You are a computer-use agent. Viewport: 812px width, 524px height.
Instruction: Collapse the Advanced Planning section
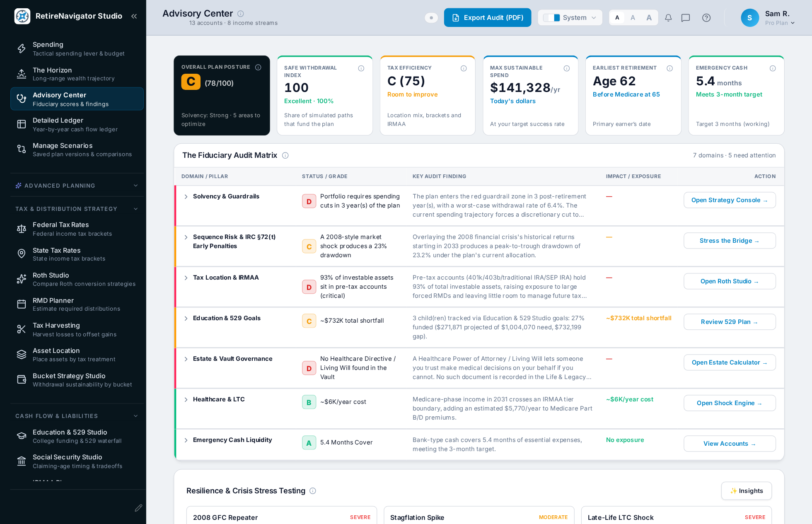pyautogui.click(x=77, y=186)
